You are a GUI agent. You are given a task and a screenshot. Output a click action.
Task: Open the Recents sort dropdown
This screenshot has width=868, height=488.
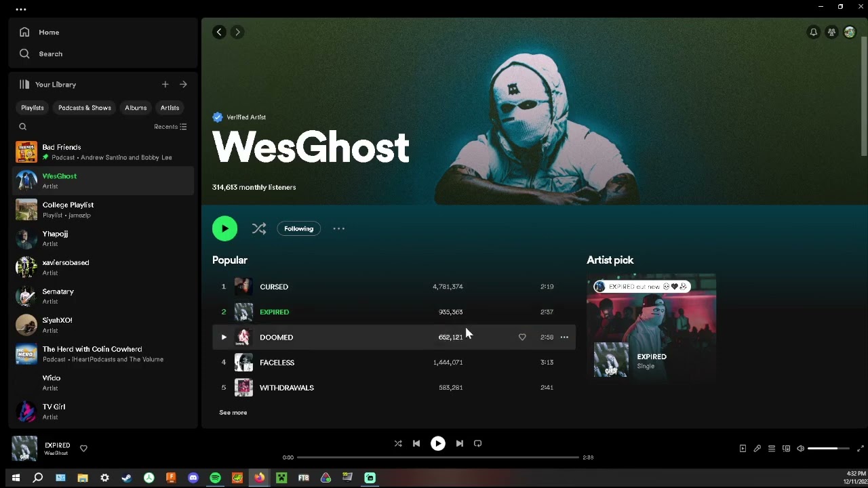170,127
